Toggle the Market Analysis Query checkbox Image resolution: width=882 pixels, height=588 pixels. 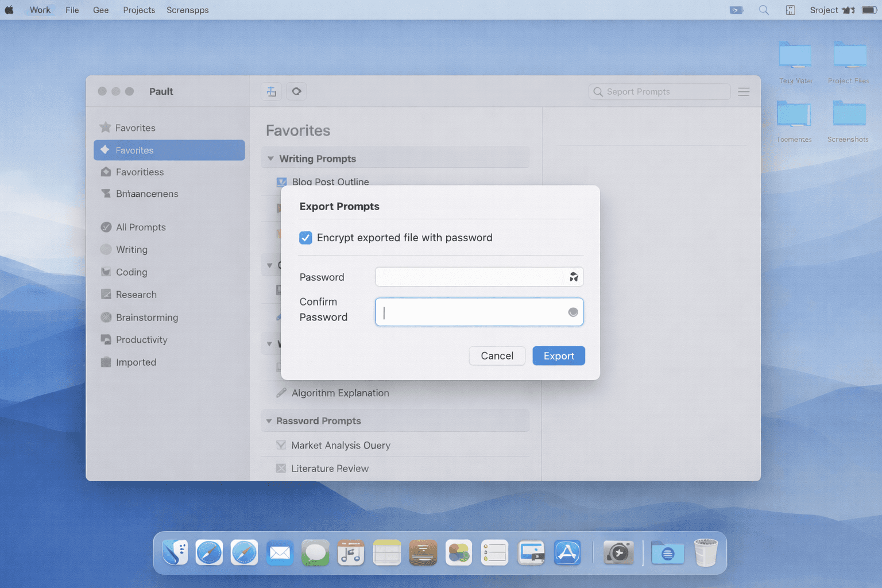pos(281,445)
